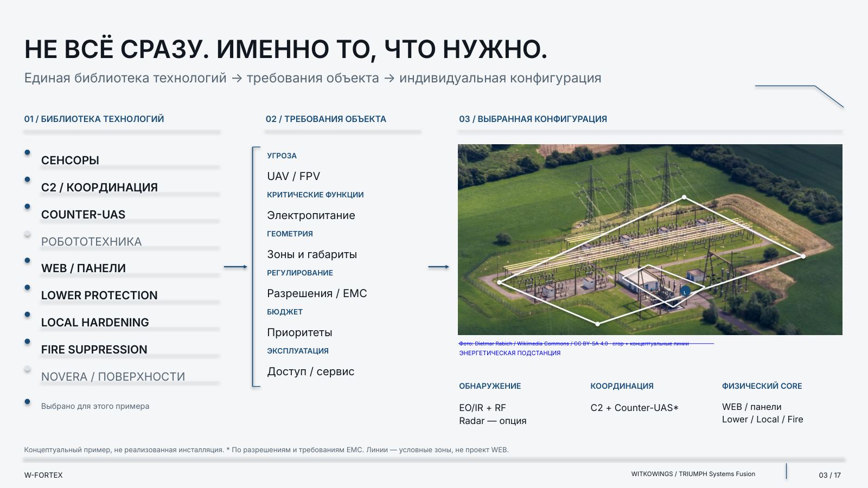This screenshot has width=868, height=488.
Task: Click the substation aerial photo
Action: (650, 240)
